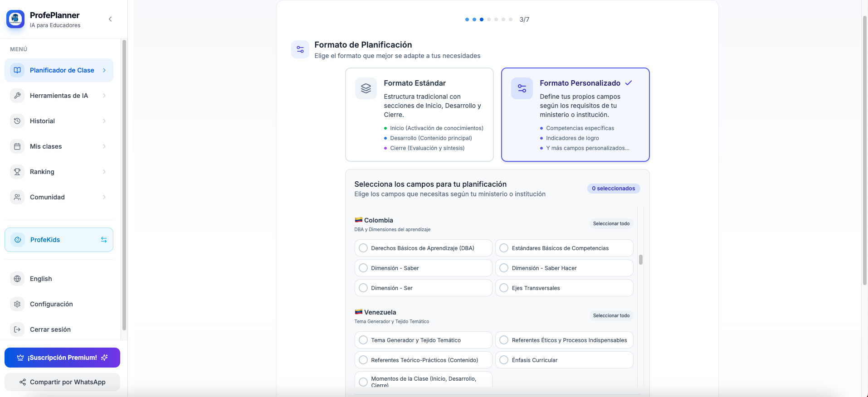Click the crown icon on Suscripción Premium

[x=20, y=358]
